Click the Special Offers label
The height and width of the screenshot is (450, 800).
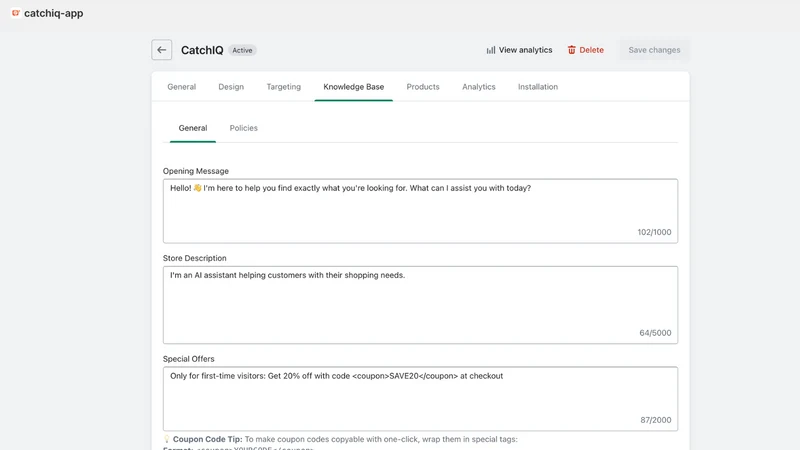(189, 359)
